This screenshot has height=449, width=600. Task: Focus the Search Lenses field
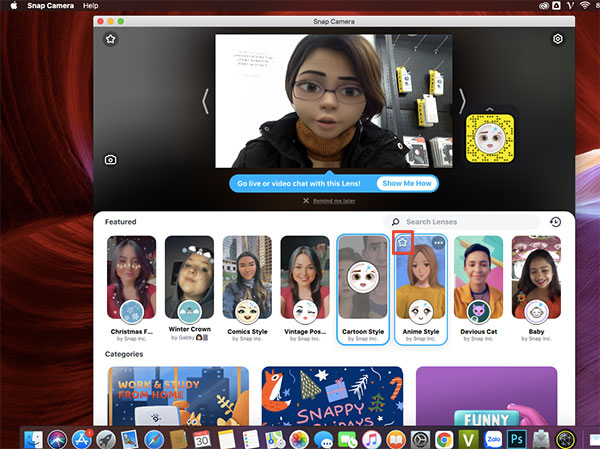pyautogui.click(x=462, y=222)
